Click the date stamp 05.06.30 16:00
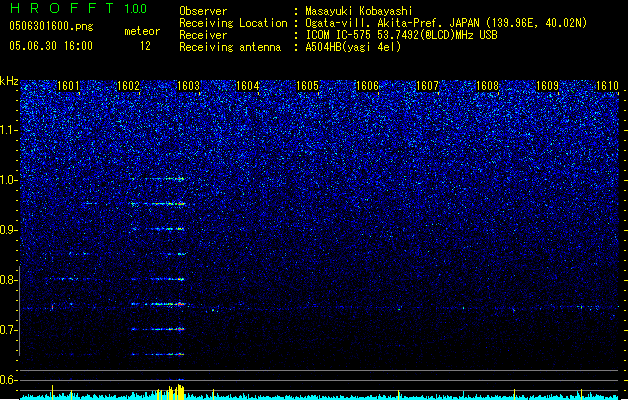The image size is (629, 400). coord(51,46)
